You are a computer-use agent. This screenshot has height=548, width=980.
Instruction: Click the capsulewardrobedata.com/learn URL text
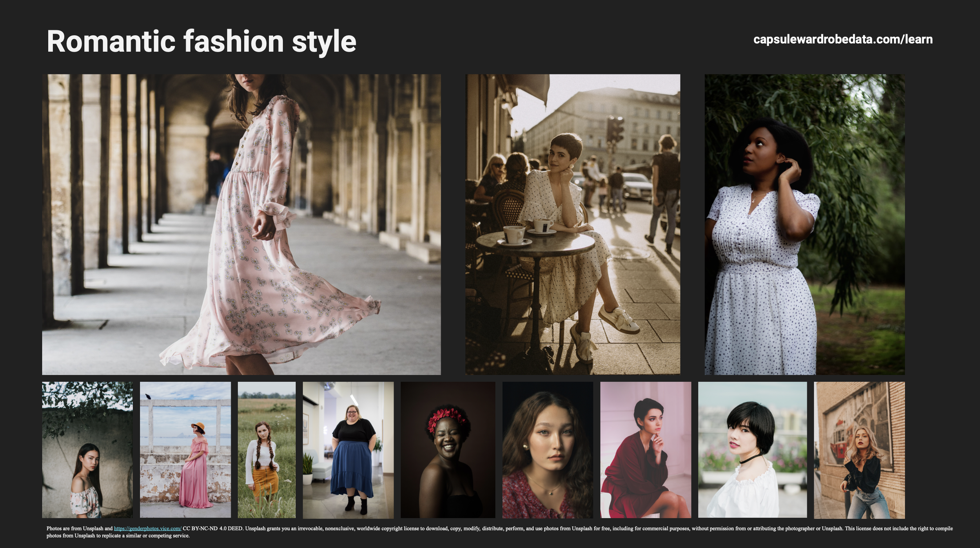pos(842,40)
